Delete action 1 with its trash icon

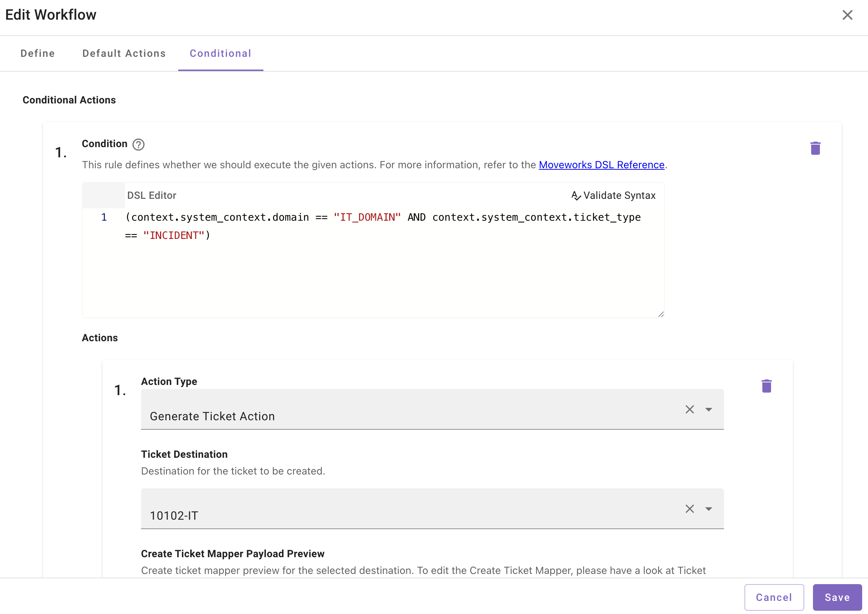click(x=766, y=386)
